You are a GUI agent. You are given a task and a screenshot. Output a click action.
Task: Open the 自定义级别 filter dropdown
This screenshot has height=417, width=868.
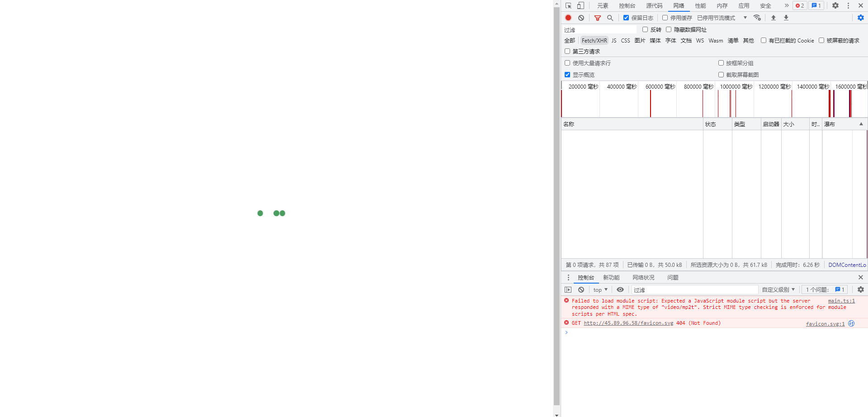pyautogui.click(x=778, y=289)
